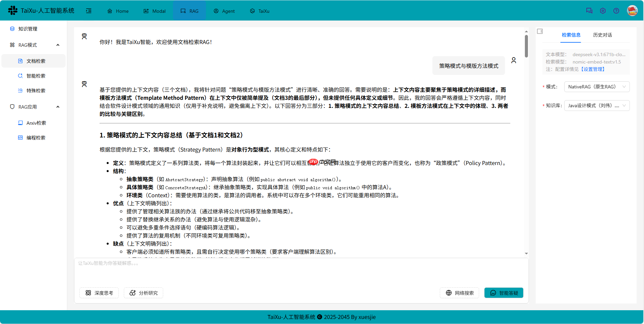The width and height of the screenshot is (644, 324).
Task: Open the 文档检索 sidebar icon
Action: [x=20, y=61]
